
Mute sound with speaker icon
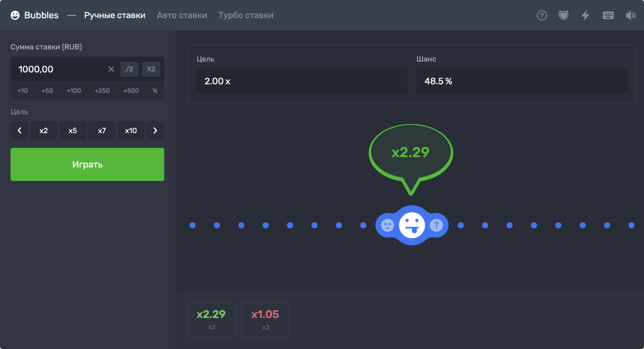click(630, 16)
